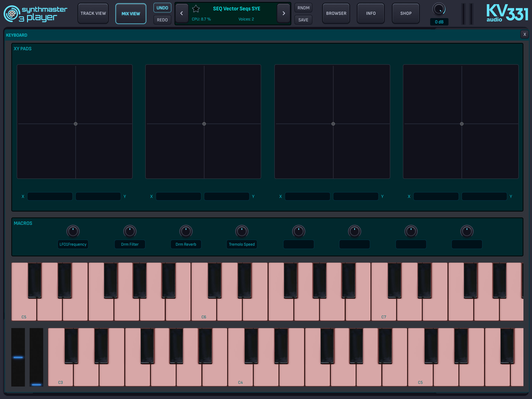Open second XY pad Y assignment field
Screen dimensions: 532x399
point(226,196)
